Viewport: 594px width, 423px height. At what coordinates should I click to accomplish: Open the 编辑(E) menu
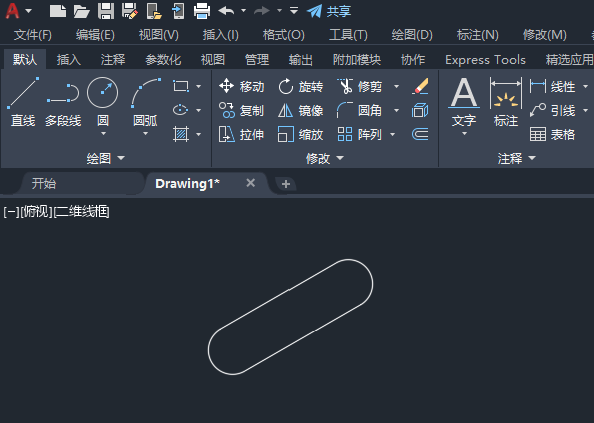(x=95, y=35)
